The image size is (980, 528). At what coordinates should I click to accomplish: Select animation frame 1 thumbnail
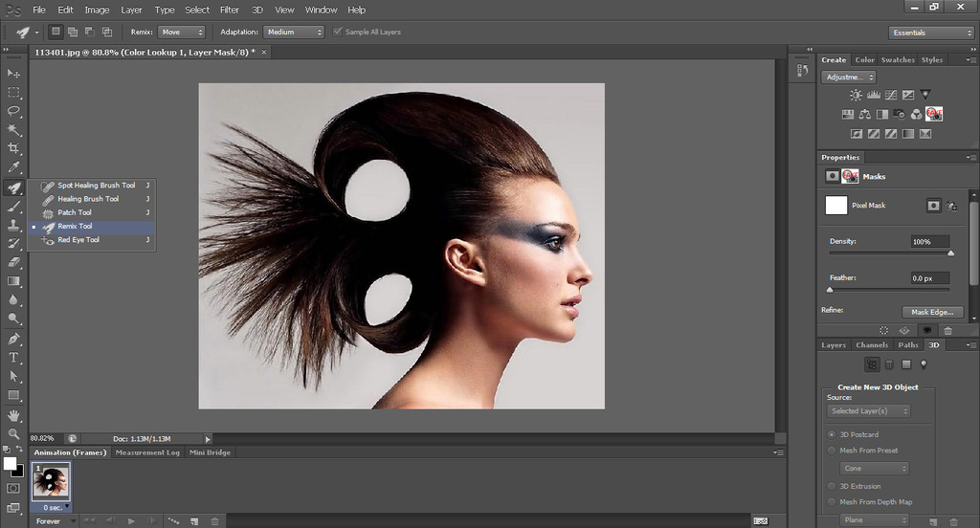(51, 480)
